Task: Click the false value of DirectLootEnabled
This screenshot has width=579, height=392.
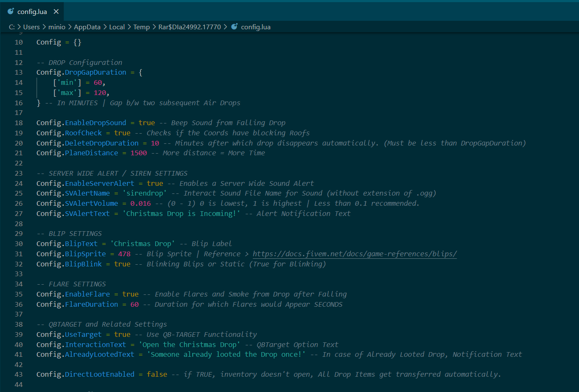Action: [157, 374]
